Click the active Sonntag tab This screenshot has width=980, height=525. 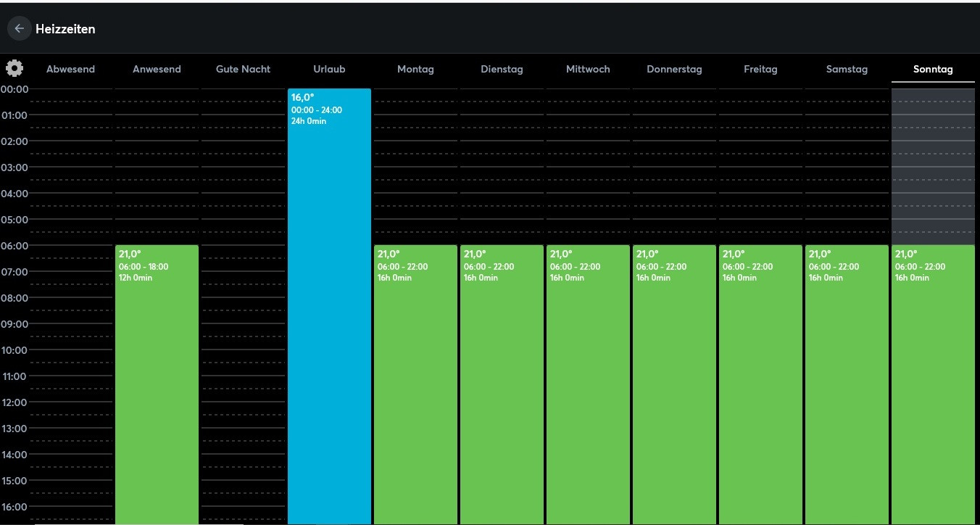933,70
